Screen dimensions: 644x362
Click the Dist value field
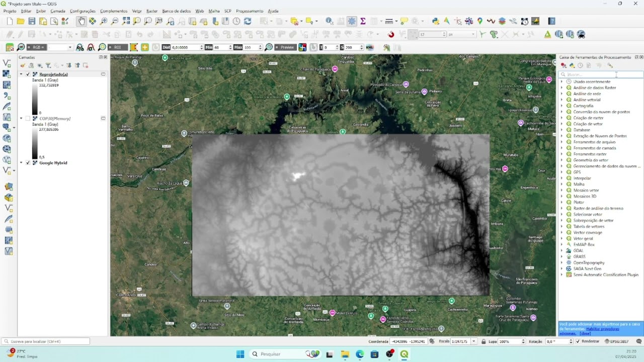point(185,47)
